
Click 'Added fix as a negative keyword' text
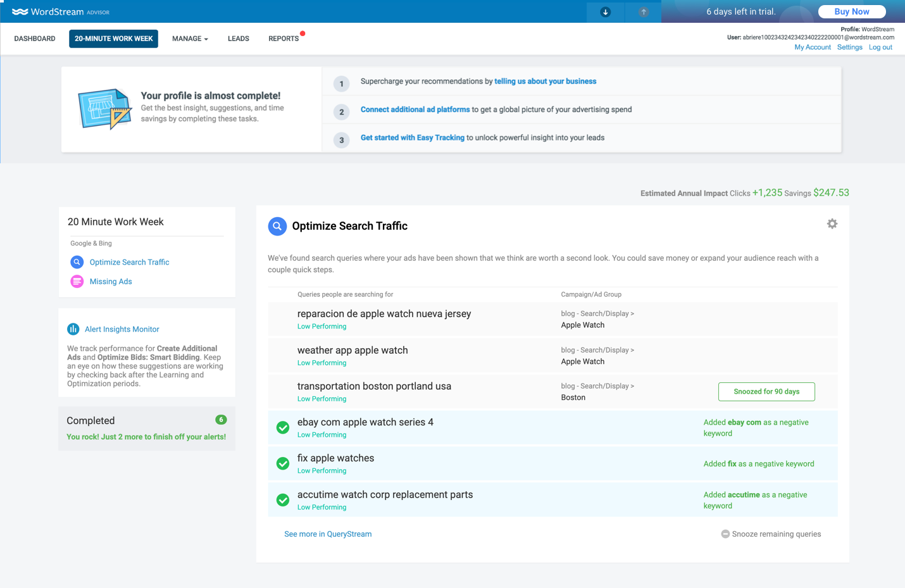click(x=759, y=464)
